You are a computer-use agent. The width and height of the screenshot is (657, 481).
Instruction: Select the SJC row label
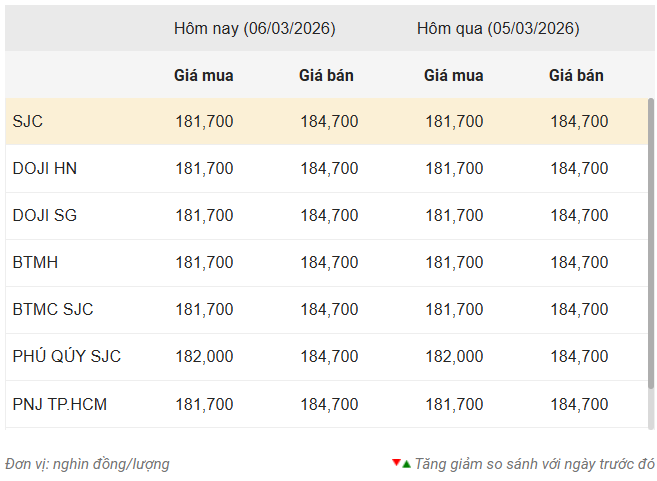click(x=28, y=122)
